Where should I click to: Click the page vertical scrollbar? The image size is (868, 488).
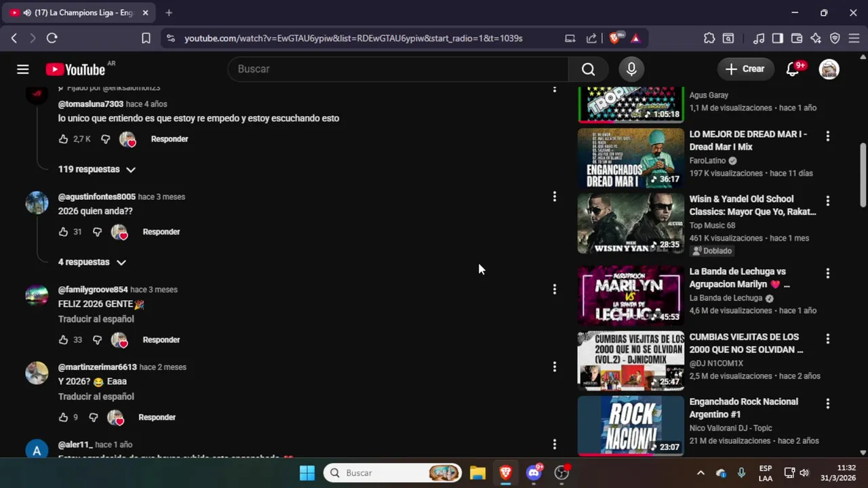(x=863, y=175)
